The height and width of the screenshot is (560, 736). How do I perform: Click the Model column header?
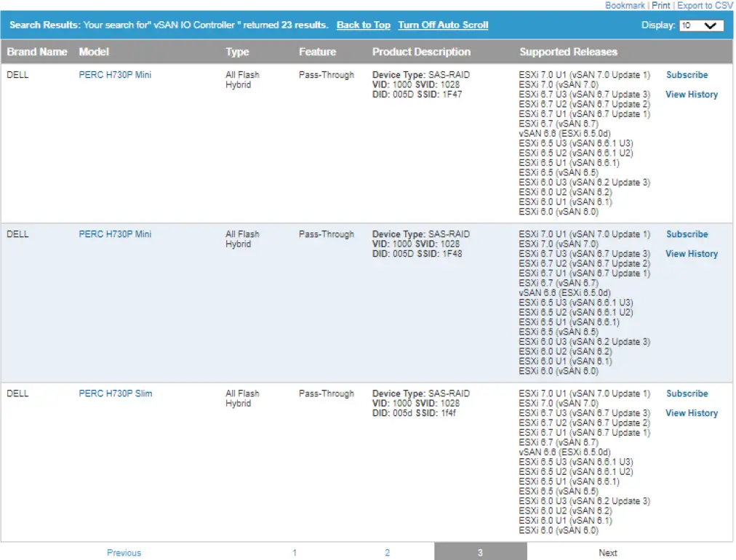pyautogui.click(x=94, y=52)
